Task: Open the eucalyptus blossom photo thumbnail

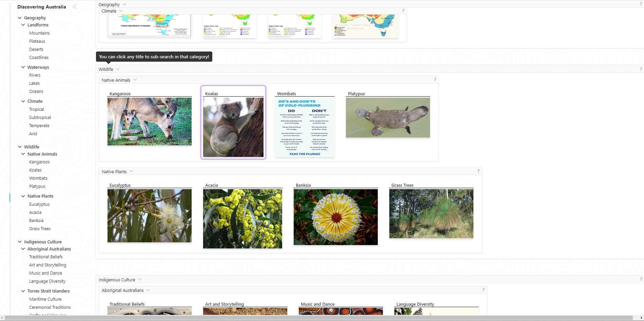Action: point(150,216)
